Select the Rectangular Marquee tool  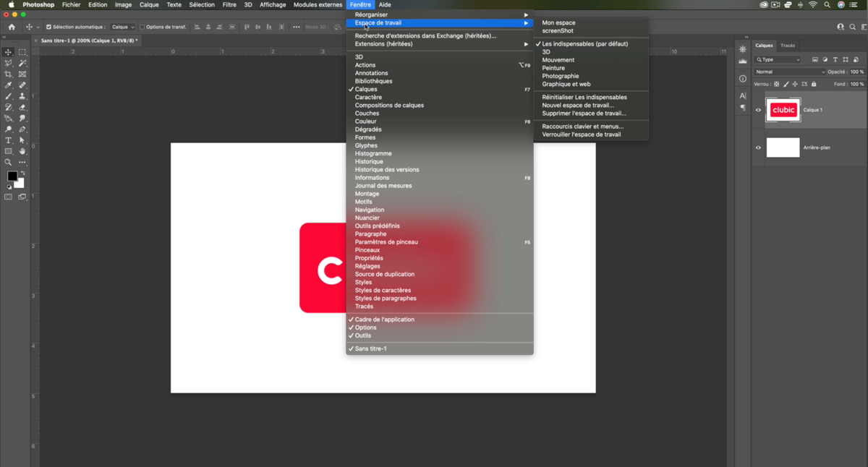click(x=22, y=52)
